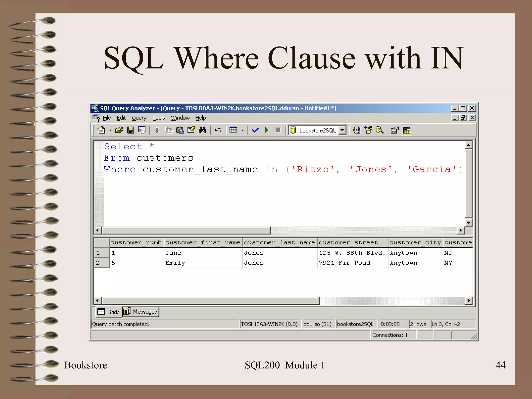The image size is (532, 399).
Task: Open a saved query file
Action: tap(119, 130)
